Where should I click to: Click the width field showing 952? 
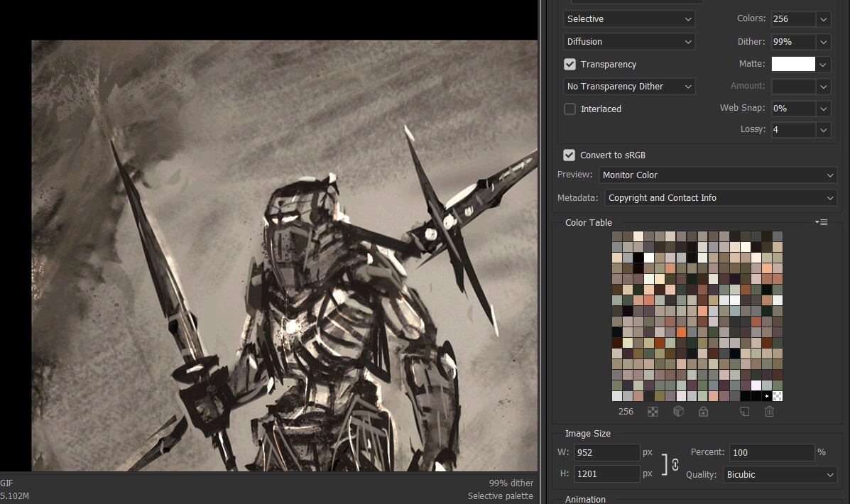(x=606, y=452)
